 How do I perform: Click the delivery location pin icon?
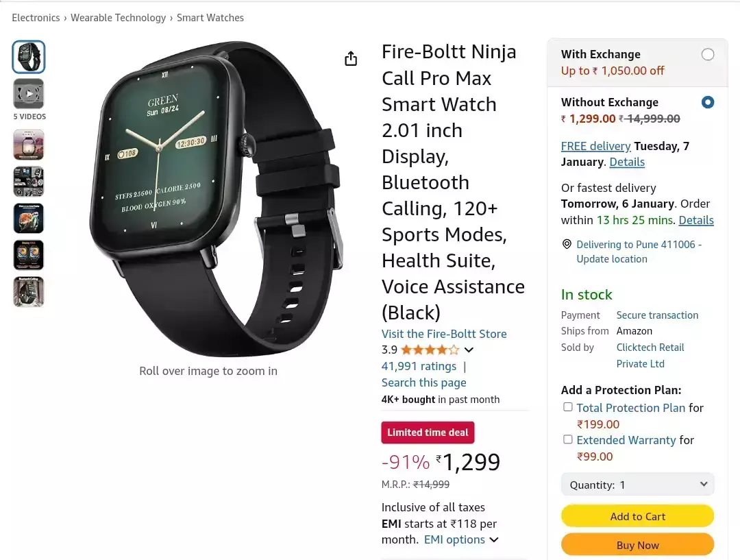pyautogui.click(x=567, y=244)
